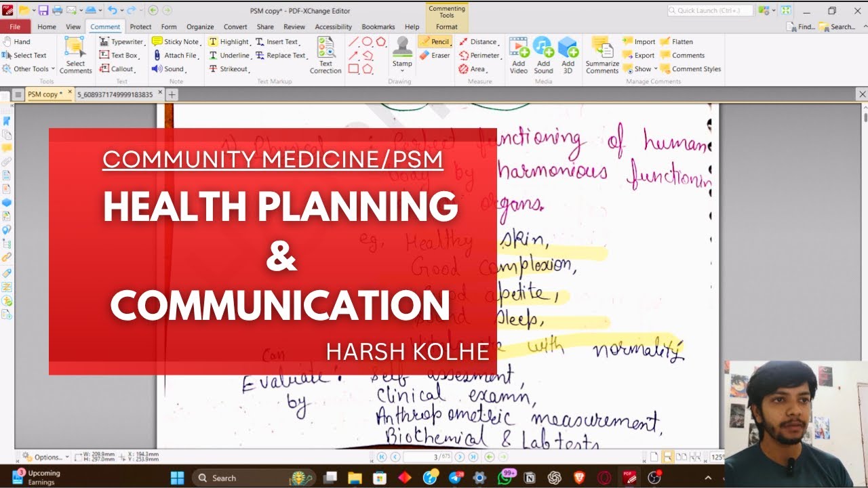
Task: Select the Strikeout markup tool
Action: [229, 69]
